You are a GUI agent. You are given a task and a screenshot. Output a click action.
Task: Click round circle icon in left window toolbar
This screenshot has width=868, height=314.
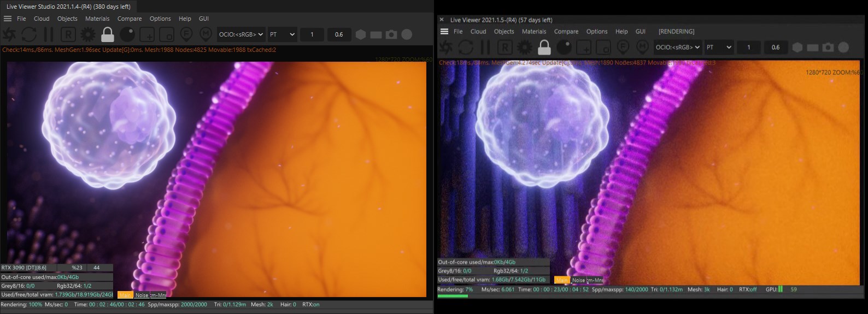(x=407, y=34)
